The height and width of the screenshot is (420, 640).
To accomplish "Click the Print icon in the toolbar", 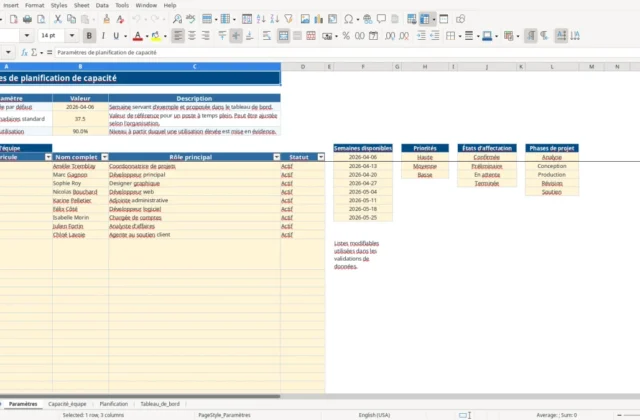I will click(27, 19).
